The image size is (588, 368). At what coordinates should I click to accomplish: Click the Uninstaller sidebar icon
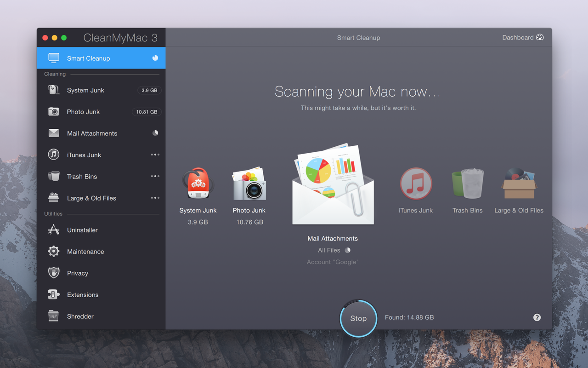[x=54, y=230]
